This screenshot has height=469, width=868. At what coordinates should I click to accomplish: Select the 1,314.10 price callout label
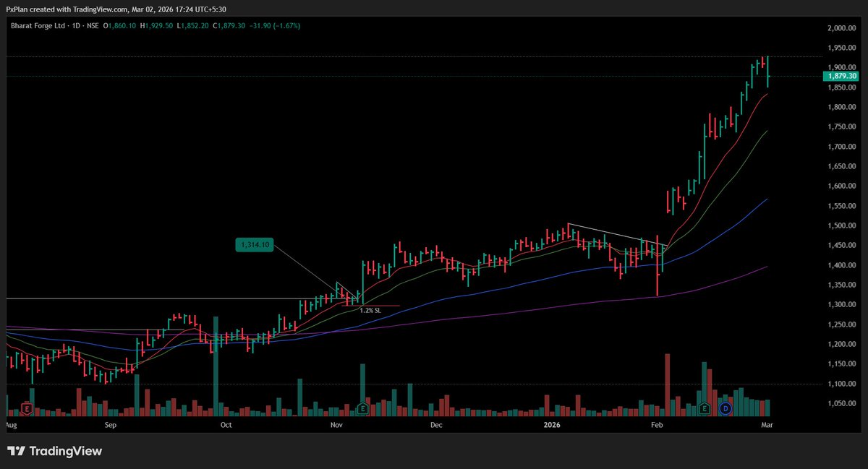253,245
